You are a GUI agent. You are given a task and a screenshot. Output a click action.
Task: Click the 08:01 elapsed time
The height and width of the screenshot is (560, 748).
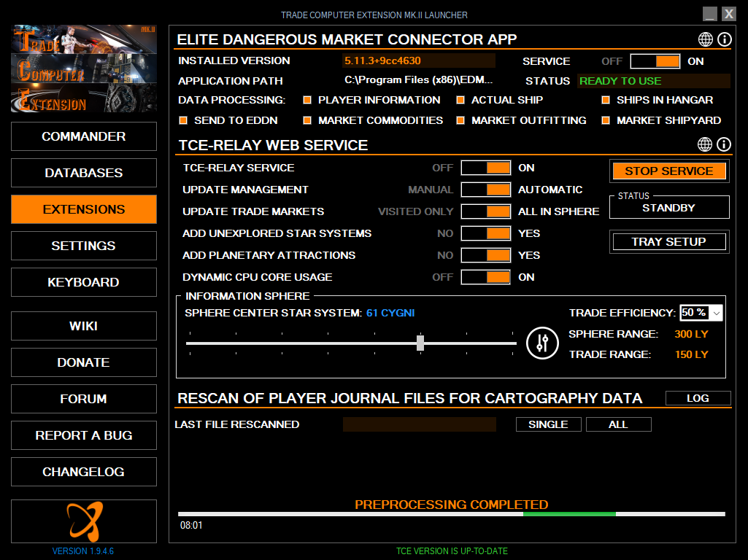[x=191, y=525]
